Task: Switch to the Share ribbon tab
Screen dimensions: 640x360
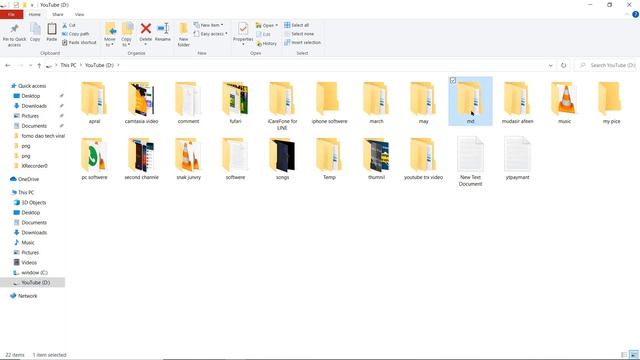Action: (58, 14)
